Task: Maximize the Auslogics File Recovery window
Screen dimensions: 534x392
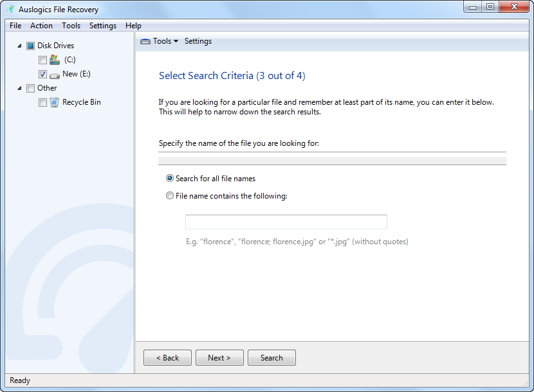Action: 490,7
